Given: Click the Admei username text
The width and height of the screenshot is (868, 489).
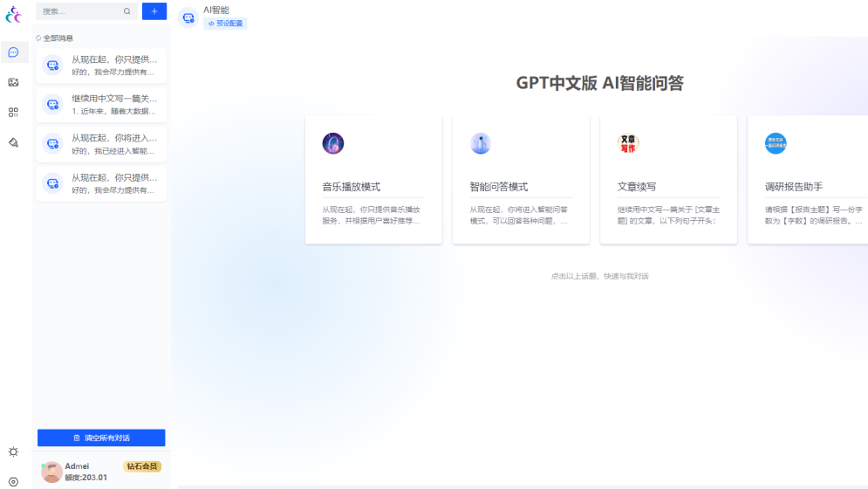Looking at the screenshot, I should pyautogui.click(x=77, y=466).
